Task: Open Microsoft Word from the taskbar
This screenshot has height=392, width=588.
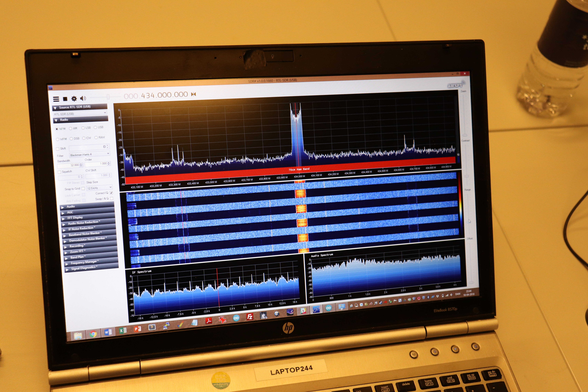Action: (108, 332)
